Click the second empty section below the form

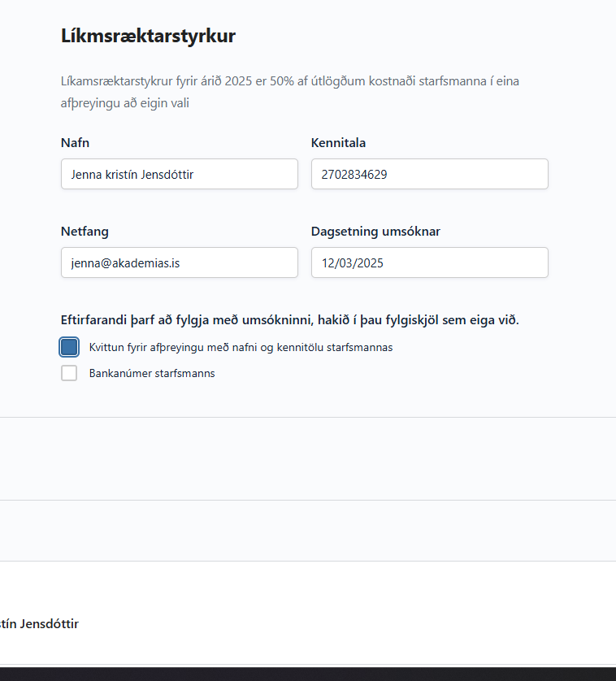click(308, 530)
